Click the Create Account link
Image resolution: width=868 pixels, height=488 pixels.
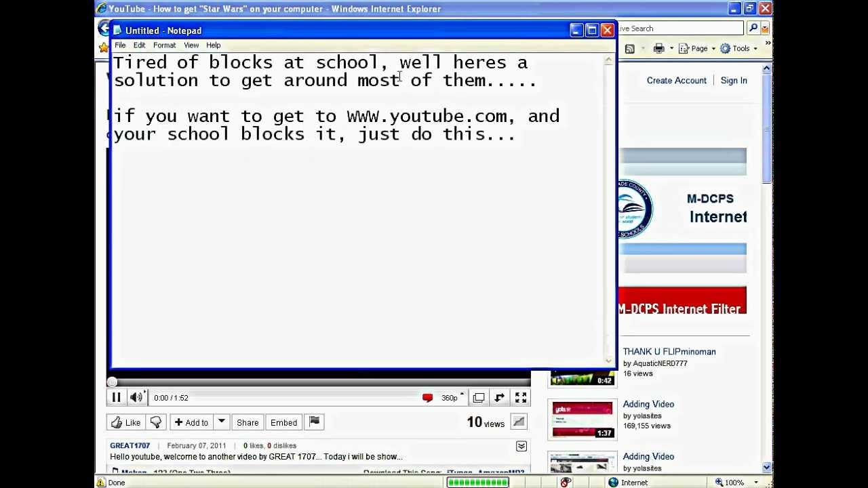tap(676, 81)
